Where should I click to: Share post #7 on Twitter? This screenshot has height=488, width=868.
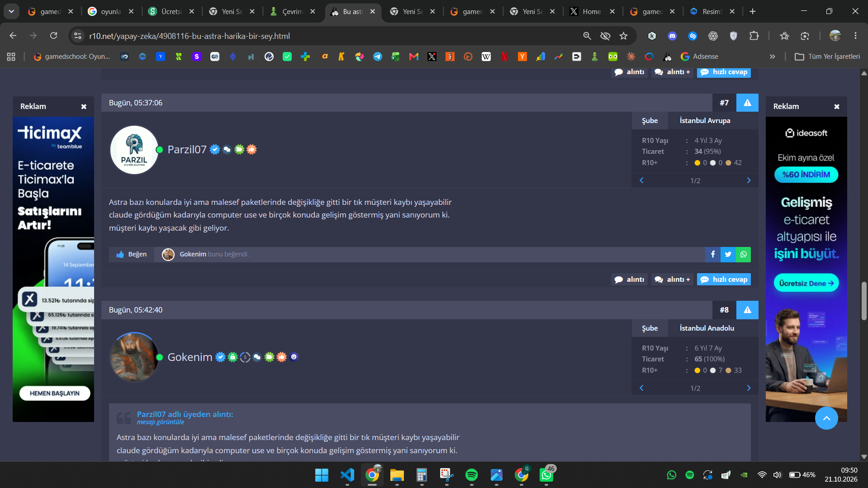point(728,254)
